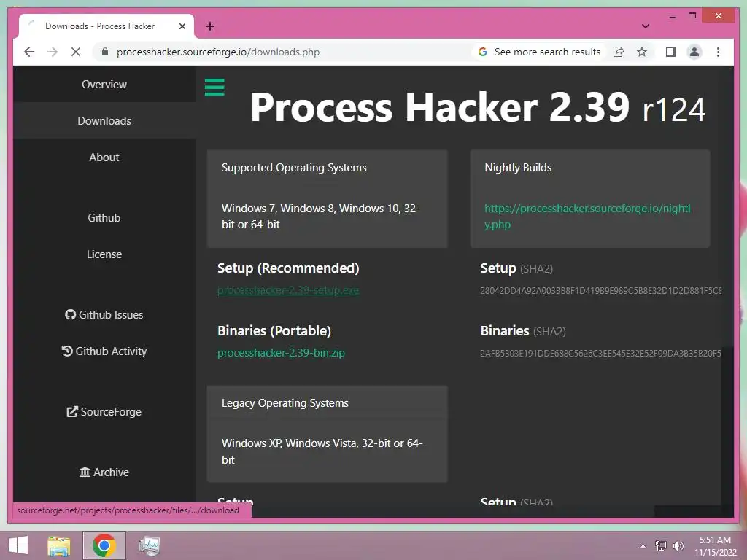Open Github Issues sidebar link
747x560 pixels.
click(x=104, y=315)
